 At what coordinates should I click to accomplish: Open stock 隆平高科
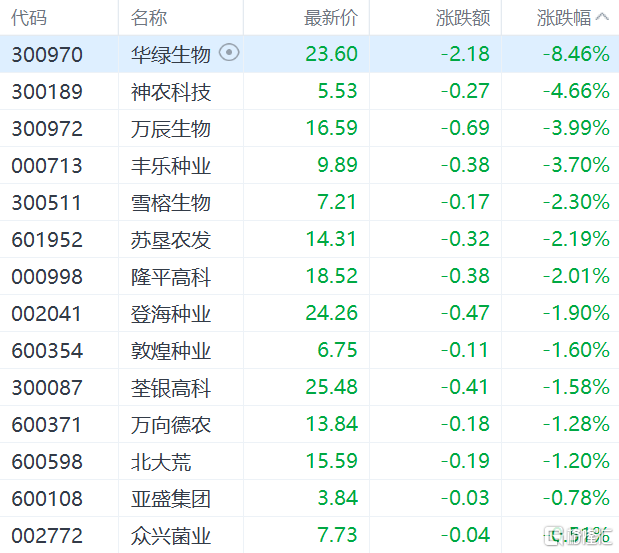171,276
